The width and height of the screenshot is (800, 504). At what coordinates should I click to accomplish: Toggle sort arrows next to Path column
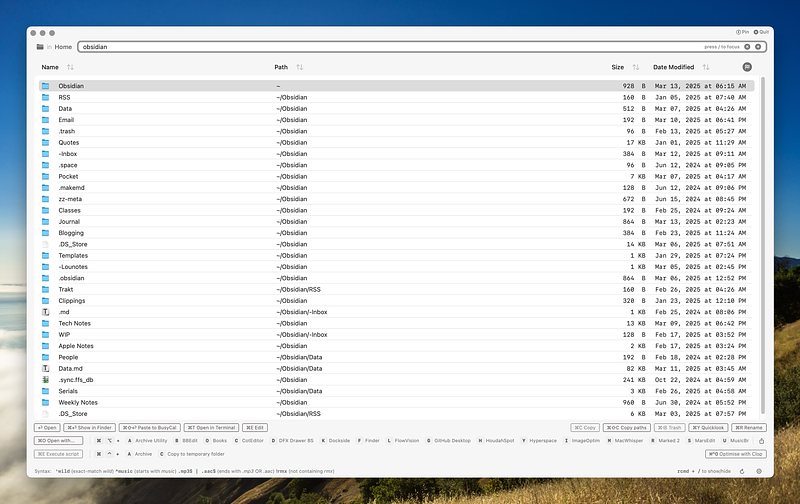(299, 67)
